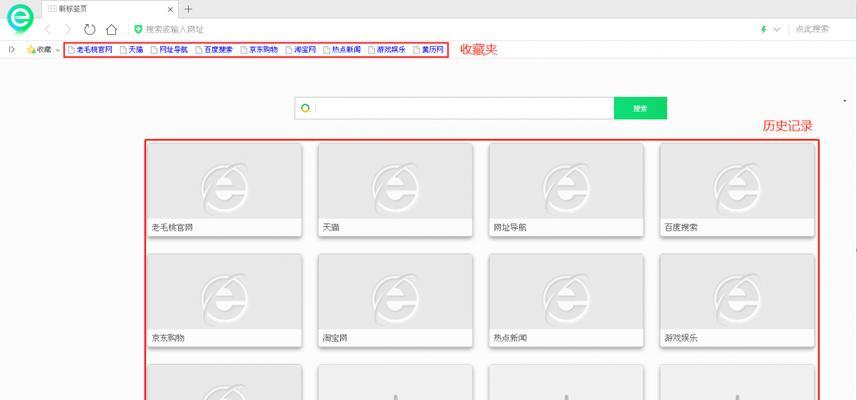Click the green shield security icon
The height and width of the screenshot is (400, 857).
138,30
